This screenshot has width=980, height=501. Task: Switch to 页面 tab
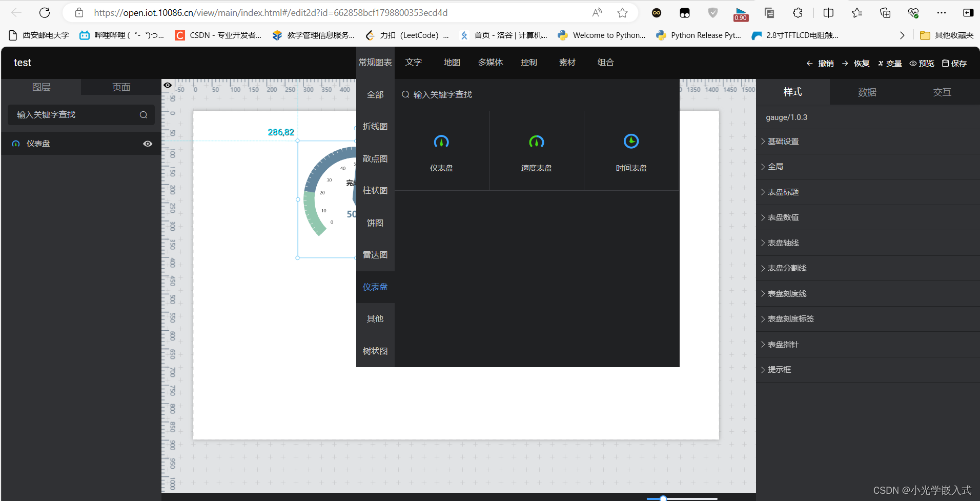[x=121, y=87]
